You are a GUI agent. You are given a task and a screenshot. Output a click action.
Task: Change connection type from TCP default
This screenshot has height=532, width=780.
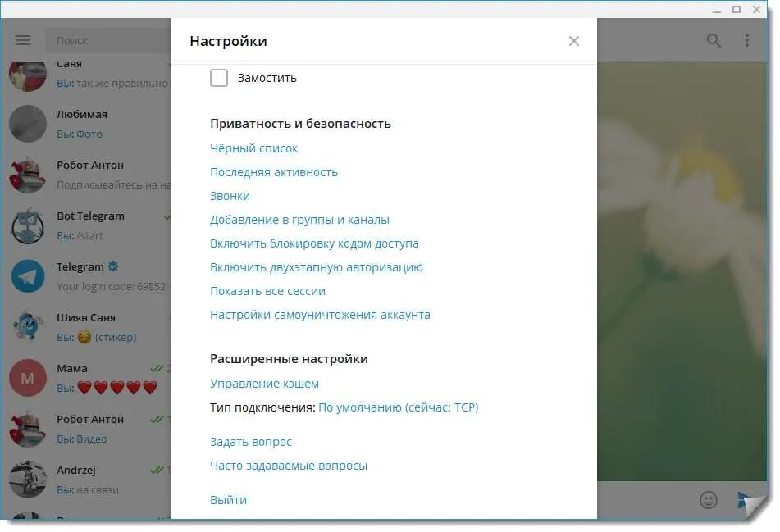399,407
